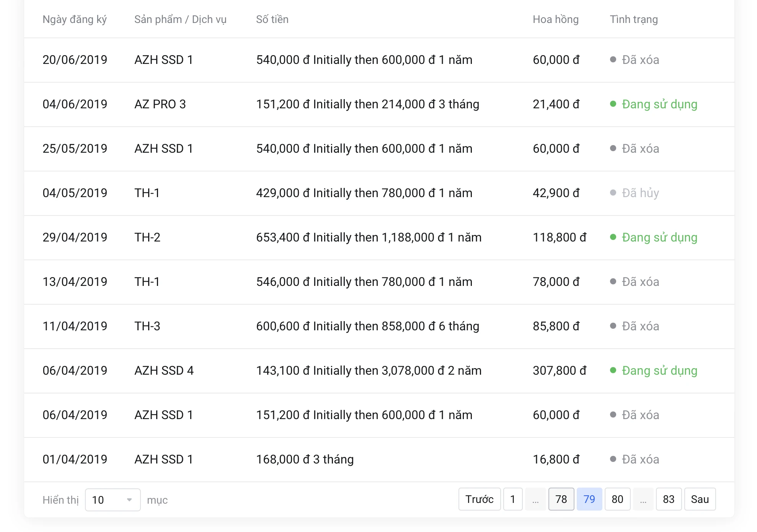This screenshot has height=532, width=757.
Task: Click the Đã hủy status label
Action: pyautogui.click(x=635, y=193)
